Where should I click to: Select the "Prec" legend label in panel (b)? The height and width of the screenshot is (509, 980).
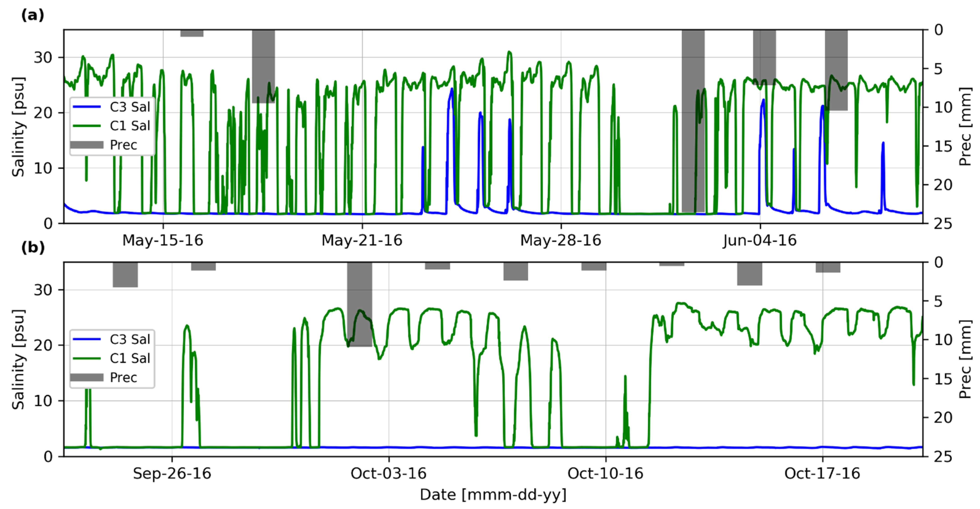tap(123, 377)
